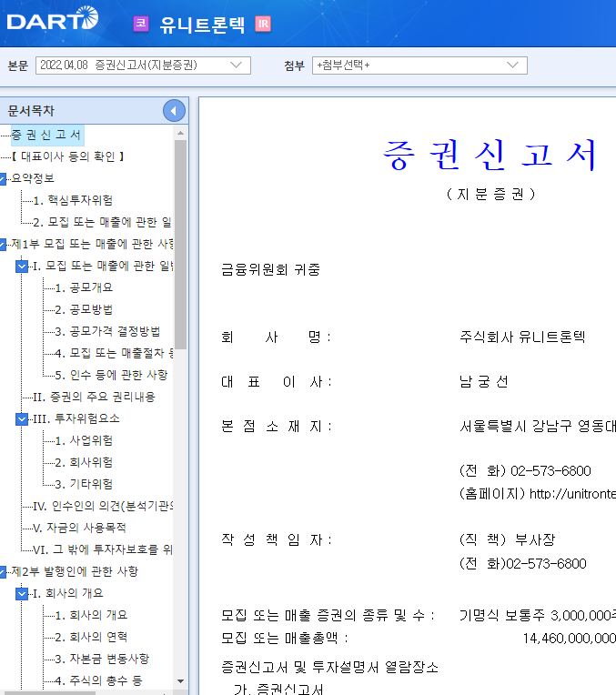Open III. 투자위험요소 section label
Image resolution: width=616 pixels, height=695 pixels.
coord(76,418)
